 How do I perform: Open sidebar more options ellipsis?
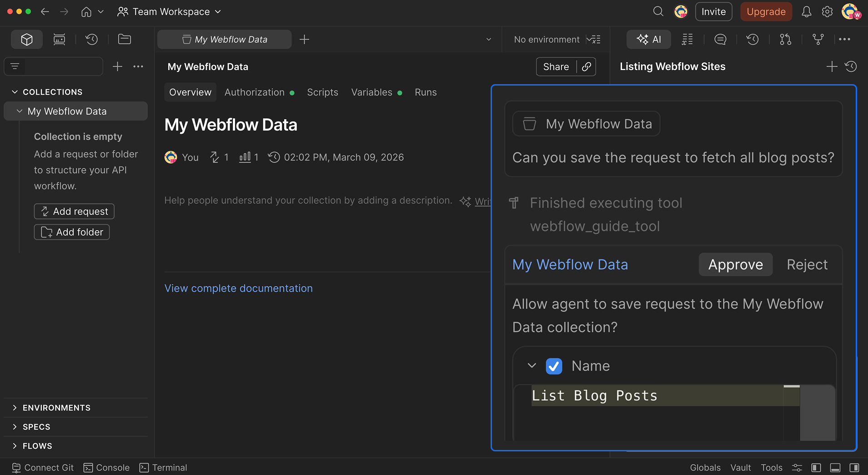coord(138,66)
